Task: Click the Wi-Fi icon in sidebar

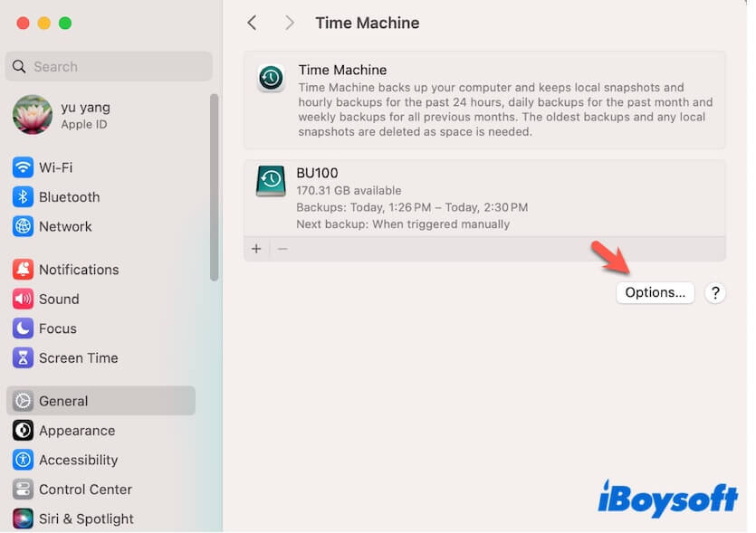Action: point(23,167)
